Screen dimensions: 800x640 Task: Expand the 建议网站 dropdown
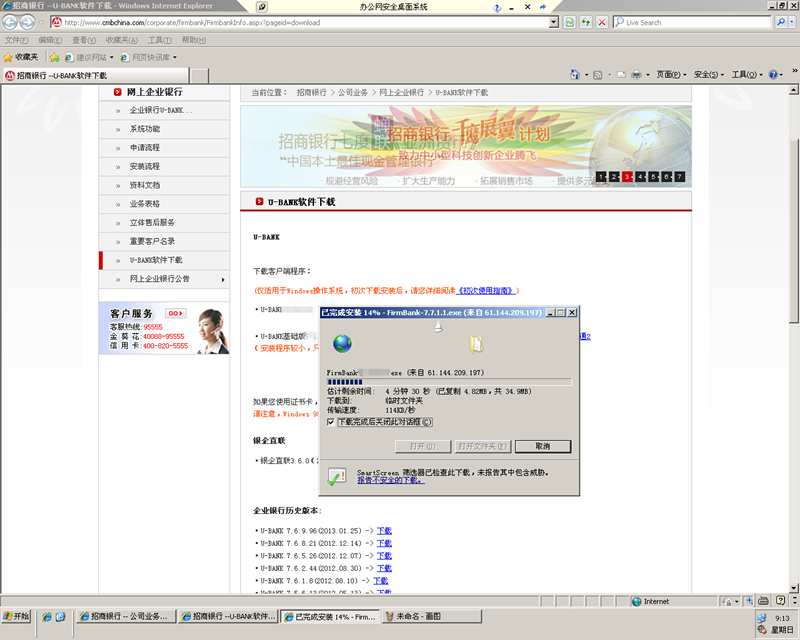[112, 57]
